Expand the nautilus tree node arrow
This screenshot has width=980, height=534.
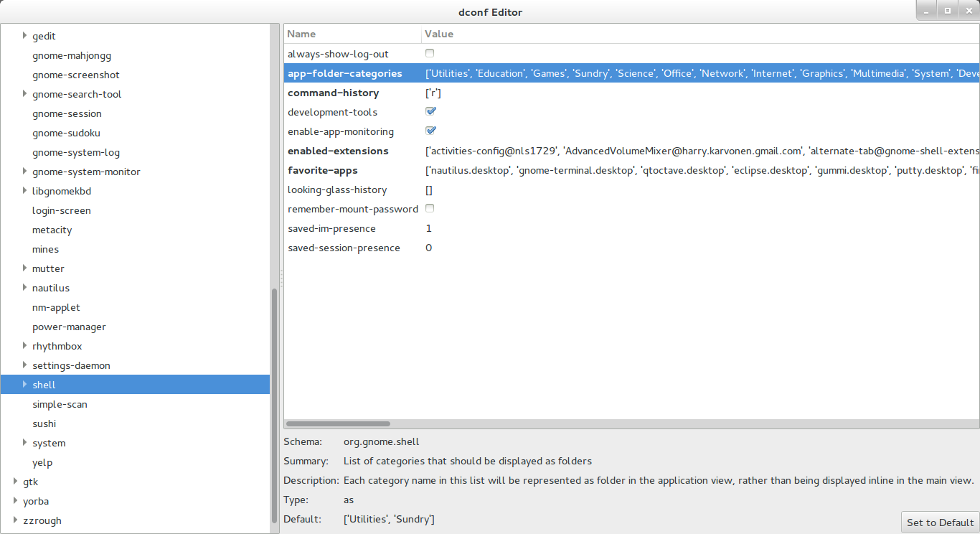[x=25, y=288]
